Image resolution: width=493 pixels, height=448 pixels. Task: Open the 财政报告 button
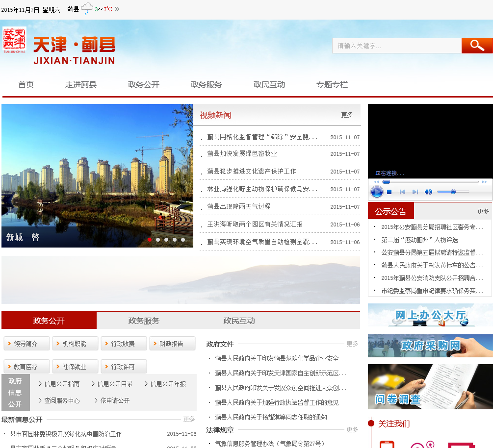pyautogui.click(x=172, y=344)
